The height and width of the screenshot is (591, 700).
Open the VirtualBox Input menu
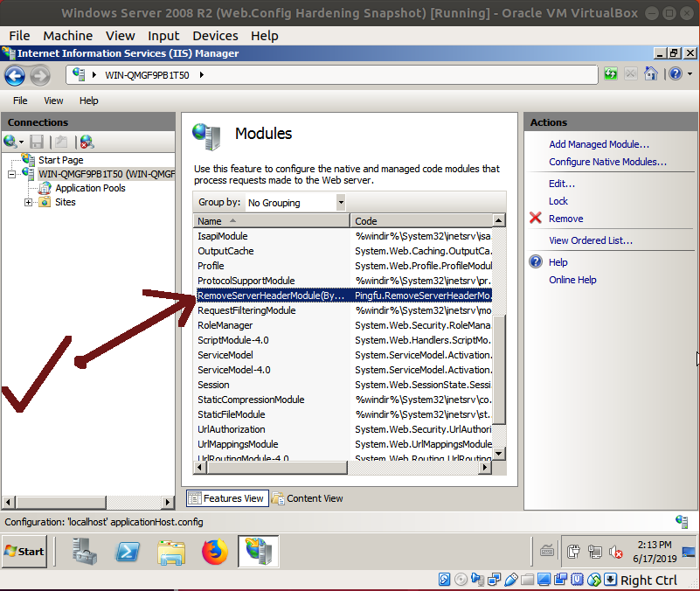(x=163, y=36)
